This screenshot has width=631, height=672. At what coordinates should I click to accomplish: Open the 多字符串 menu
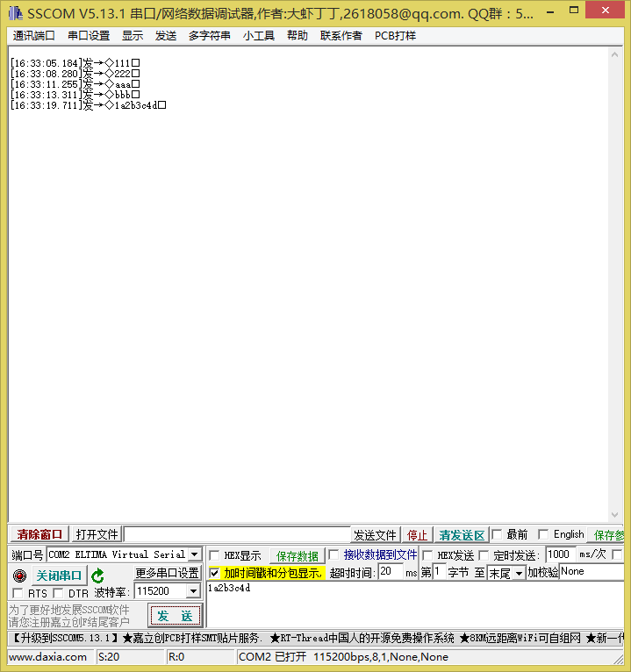tap(210, 36)
